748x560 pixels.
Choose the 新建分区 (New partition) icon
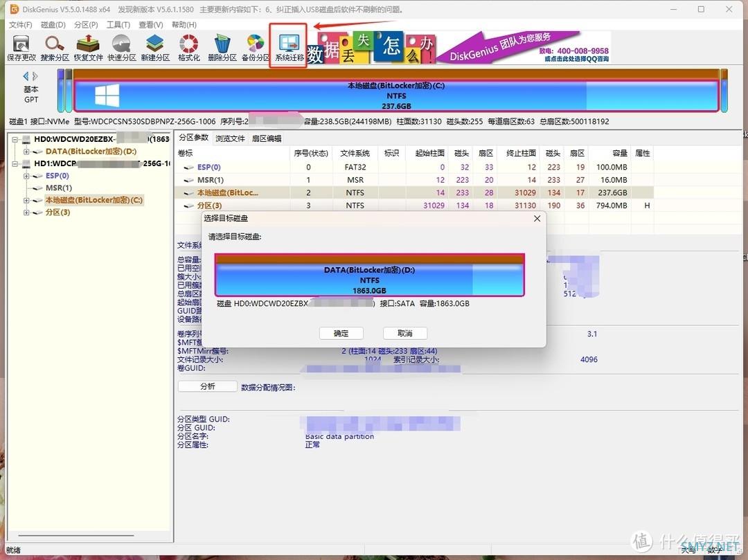point(155,48)
